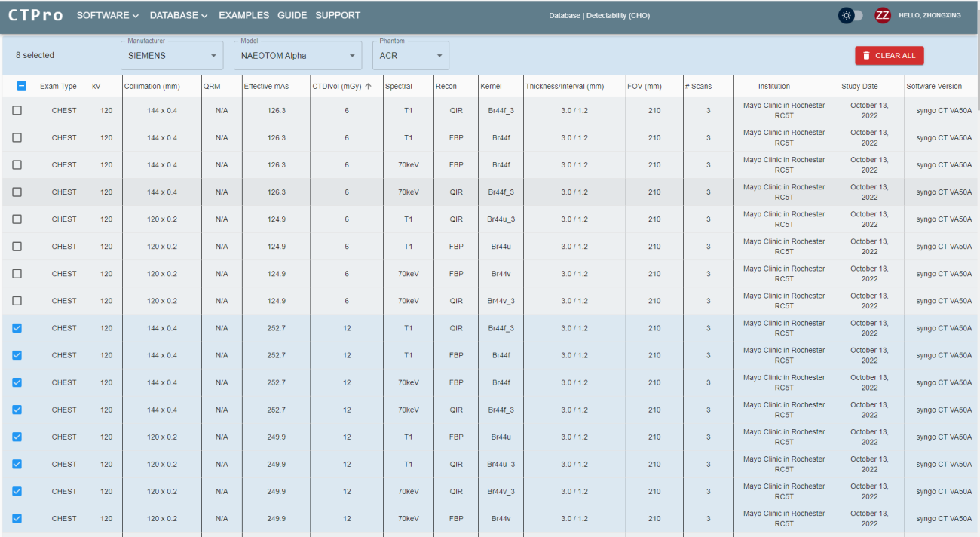Click the ZZ user avatar
Screen dimensions: 980x537
882,15
